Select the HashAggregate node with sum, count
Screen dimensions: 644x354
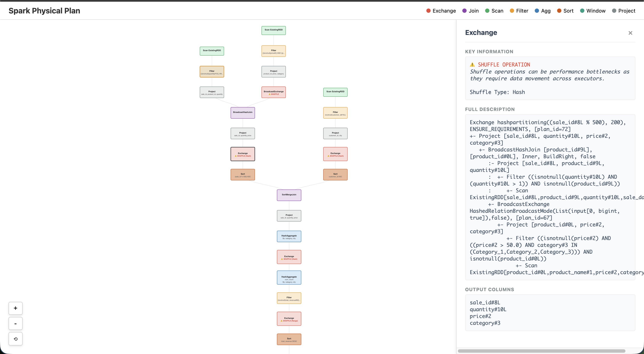[x=289, y=278]
